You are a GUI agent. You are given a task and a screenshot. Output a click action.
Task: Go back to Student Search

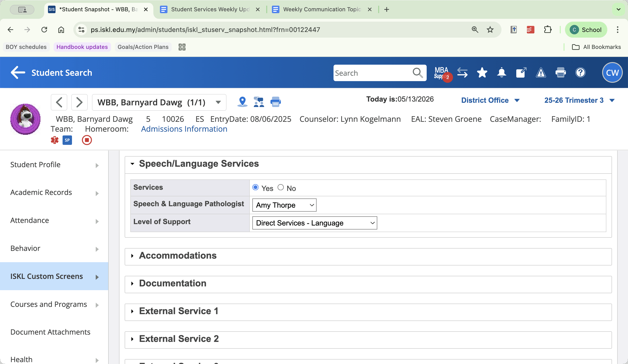tap(51, 73)
